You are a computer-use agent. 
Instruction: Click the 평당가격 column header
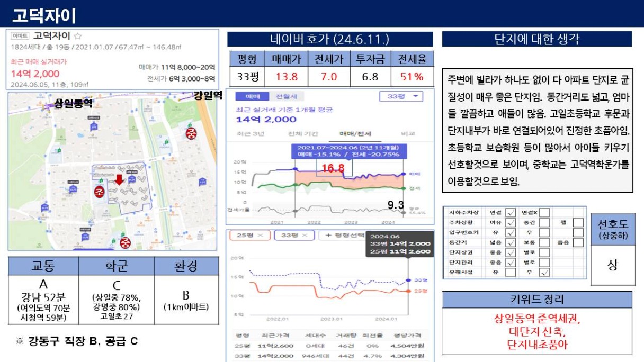407,336
